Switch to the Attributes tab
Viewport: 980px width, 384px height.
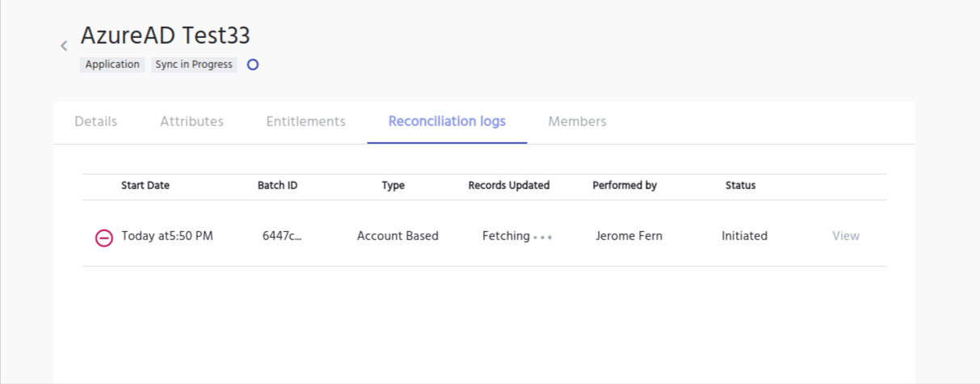pos(191,122)
